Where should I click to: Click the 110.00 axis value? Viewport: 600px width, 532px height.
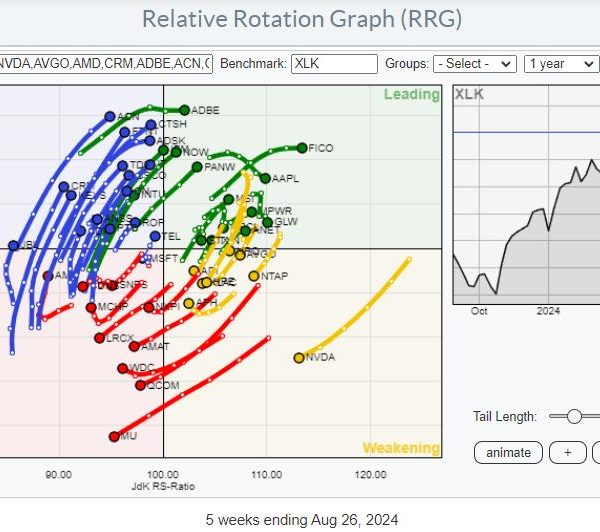pos(267,475)
